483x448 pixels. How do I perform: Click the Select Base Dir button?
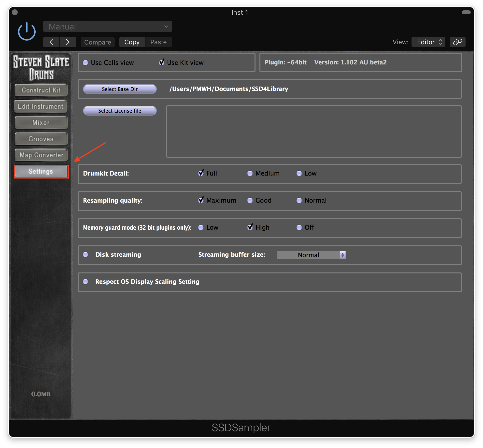click(x=120, y=89)
